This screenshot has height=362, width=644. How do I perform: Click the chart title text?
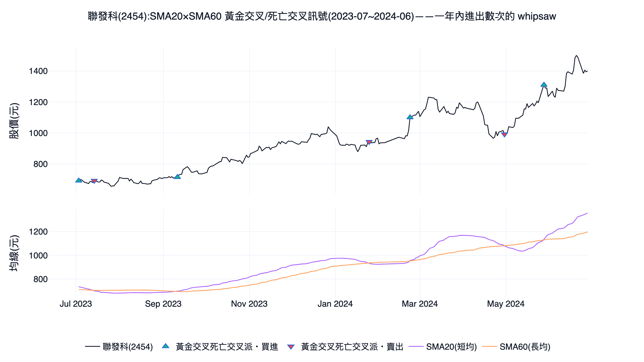(322, 16)
